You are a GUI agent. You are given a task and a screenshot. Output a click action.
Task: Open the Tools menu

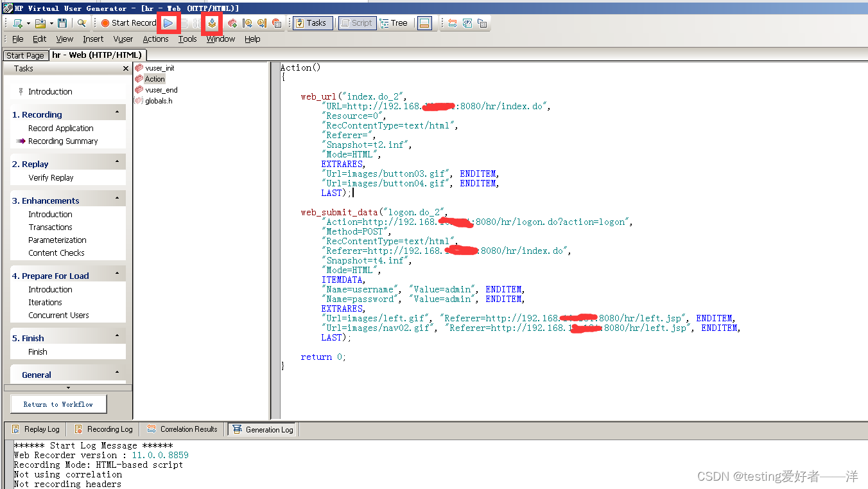187,39
